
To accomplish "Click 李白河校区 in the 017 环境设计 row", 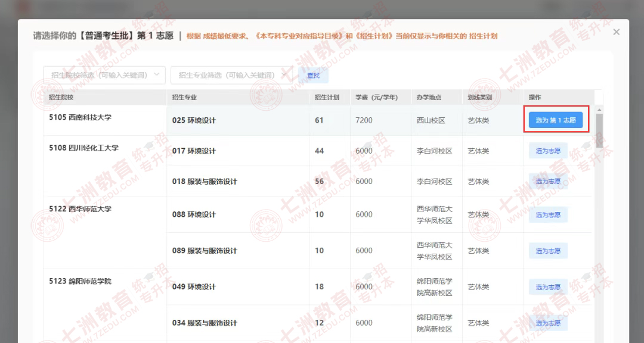I will (x=435, y=151).
